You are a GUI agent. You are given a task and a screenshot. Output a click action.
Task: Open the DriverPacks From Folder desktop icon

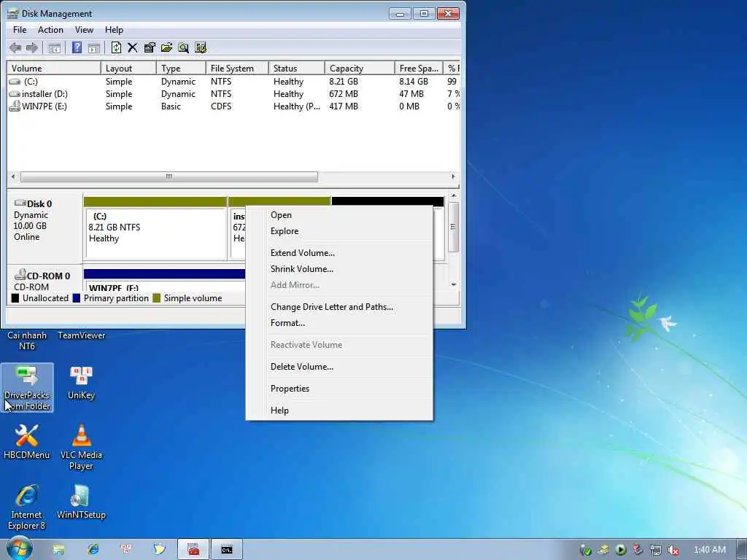27,388
